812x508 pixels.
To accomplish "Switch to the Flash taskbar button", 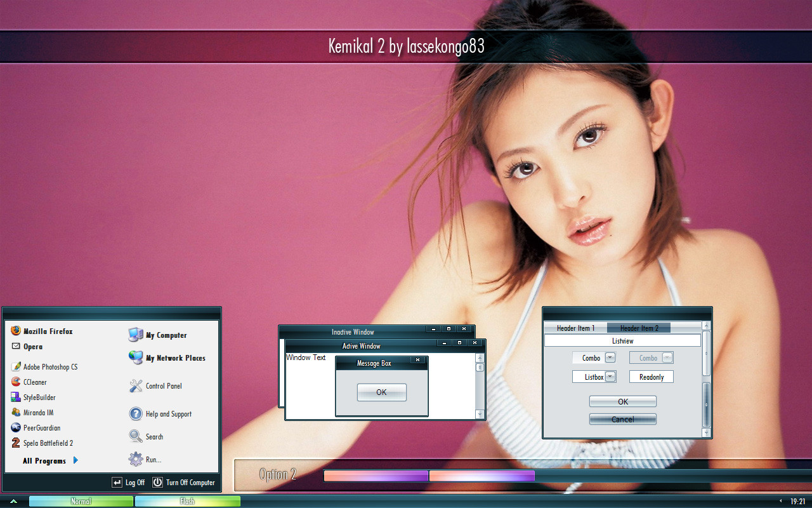I will pos(188,502).
